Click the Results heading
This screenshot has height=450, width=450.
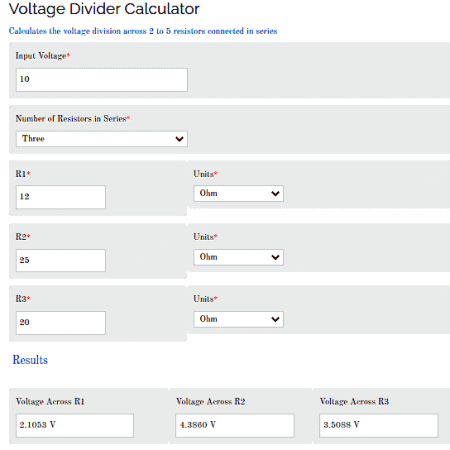[x=30, y=360]
